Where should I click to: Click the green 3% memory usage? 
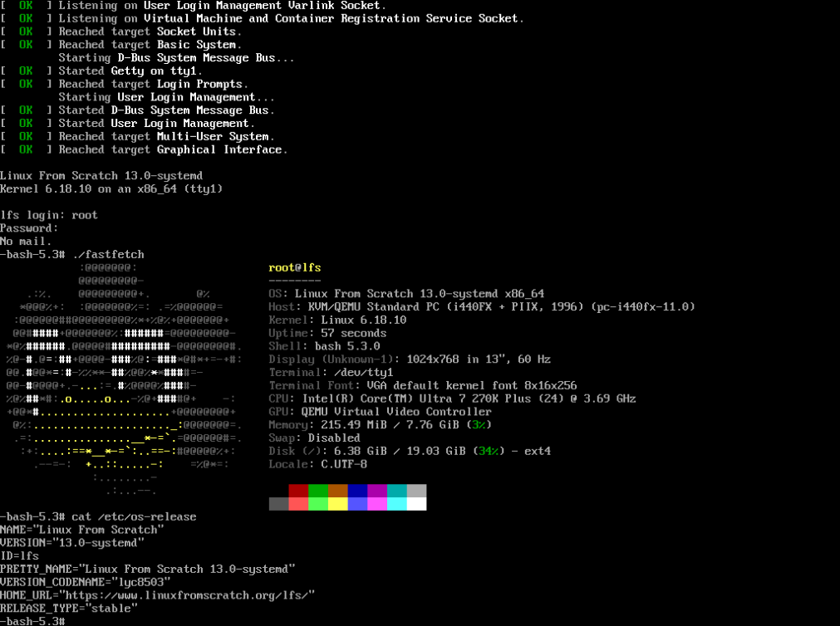[x=479, y=424]
